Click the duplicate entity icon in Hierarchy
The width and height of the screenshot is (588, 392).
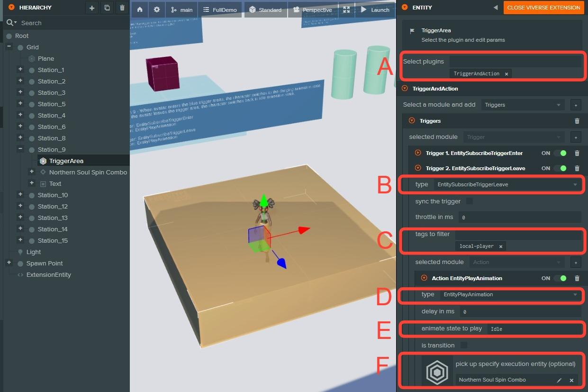107,8
